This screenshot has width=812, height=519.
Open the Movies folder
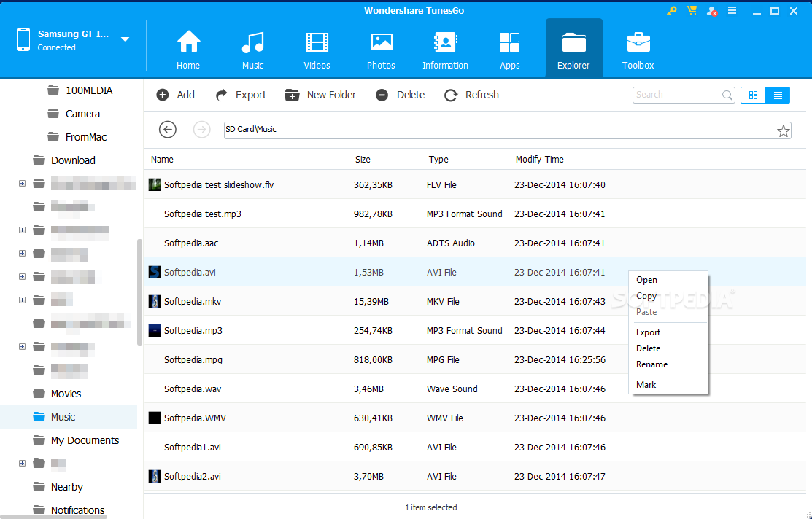click(57, 394)
